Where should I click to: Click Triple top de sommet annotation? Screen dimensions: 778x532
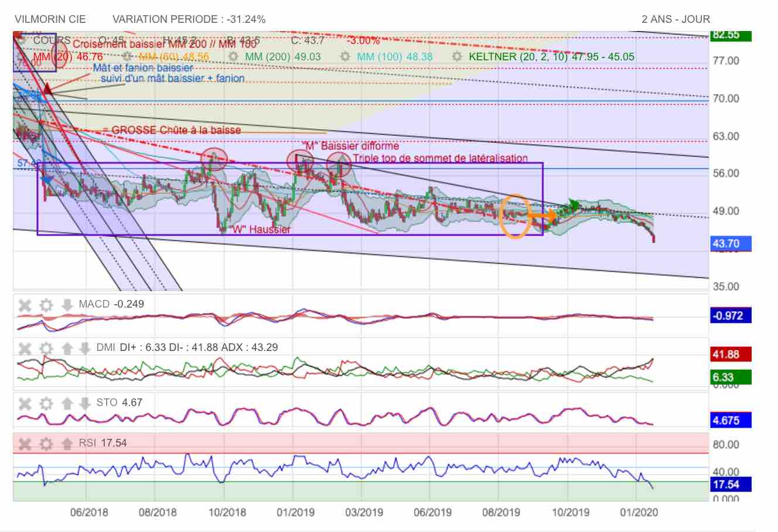click(440, 158)
